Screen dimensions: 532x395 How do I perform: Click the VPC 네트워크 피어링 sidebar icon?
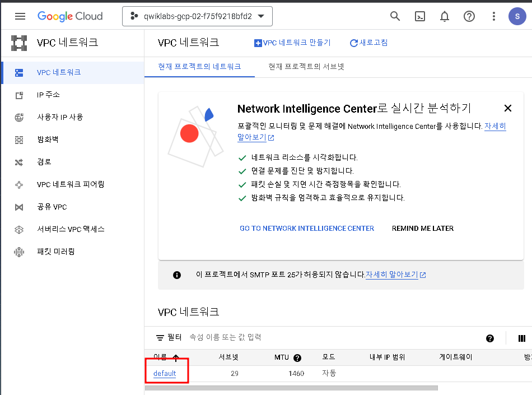[19, 185]
